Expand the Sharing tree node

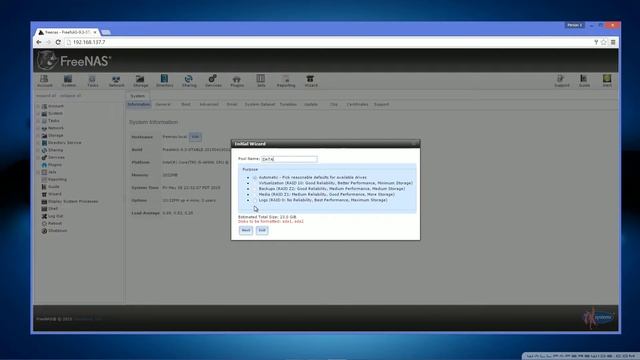pyautogui.click(x=38, y=150)
